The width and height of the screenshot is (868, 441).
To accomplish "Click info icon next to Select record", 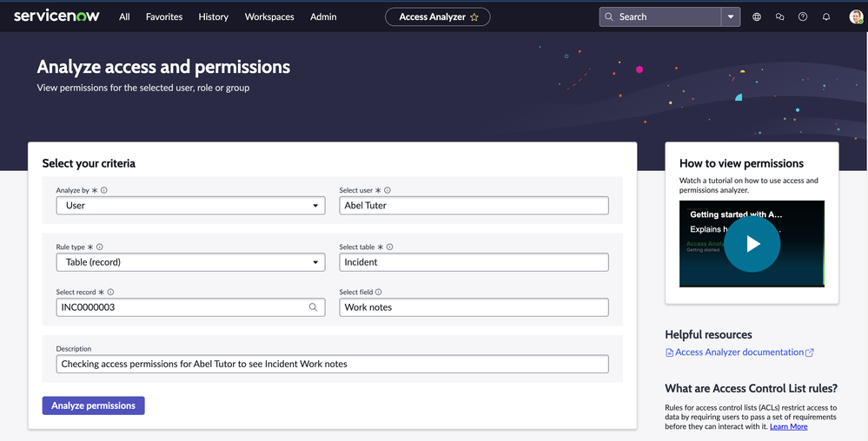I will pyautogui.click(x=110, y=293).
